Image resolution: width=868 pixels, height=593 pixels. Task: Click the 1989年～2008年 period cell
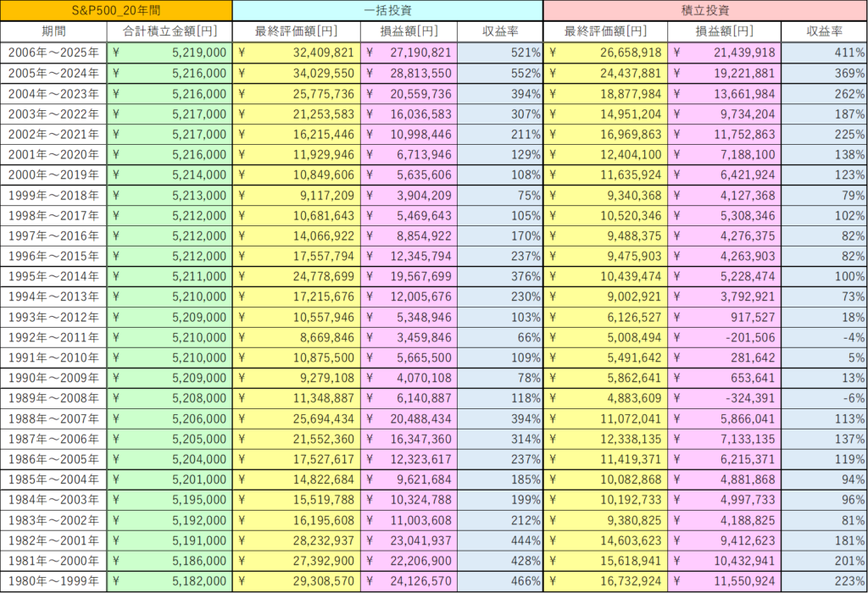tap(53, 398)
